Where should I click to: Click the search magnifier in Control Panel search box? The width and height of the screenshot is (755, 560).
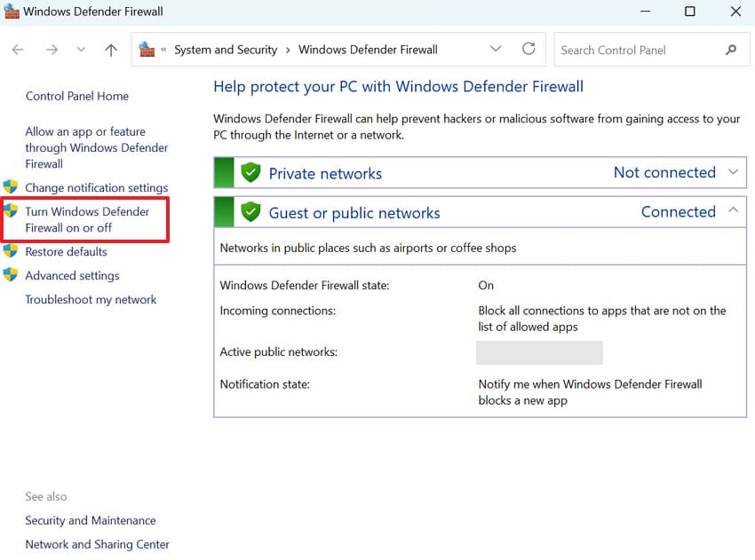tap(730, 50)
